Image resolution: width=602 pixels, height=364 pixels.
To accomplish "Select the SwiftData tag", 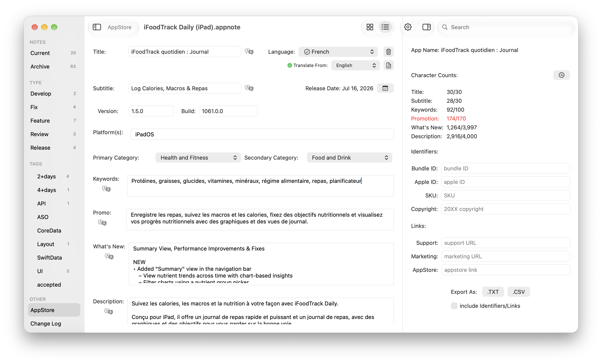I will click(x=54, y=258).
